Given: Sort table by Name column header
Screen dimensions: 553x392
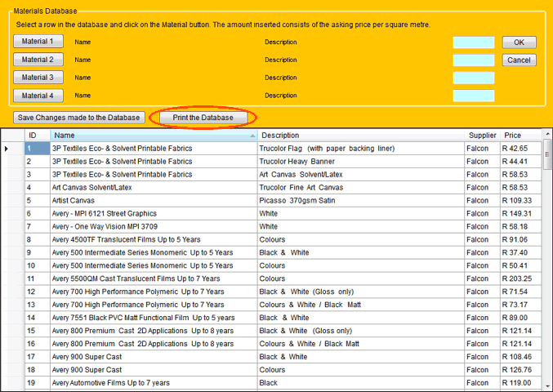Looking at the screenshot, I should tap(154, 136).
